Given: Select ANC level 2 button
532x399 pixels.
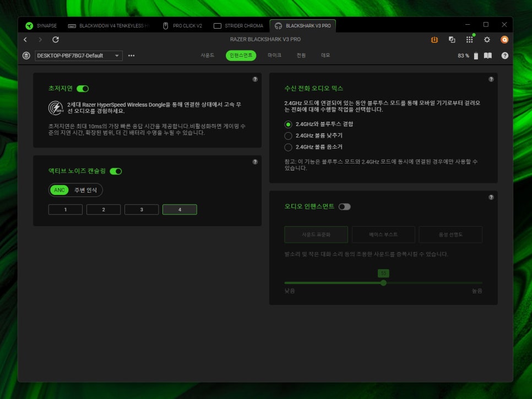Looking at the screenshot, I should [104, 210].
